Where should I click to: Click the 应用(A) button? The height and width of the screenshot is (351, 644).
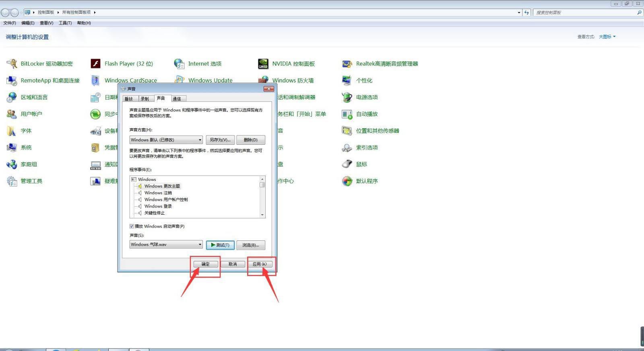[x=260, y=264]
